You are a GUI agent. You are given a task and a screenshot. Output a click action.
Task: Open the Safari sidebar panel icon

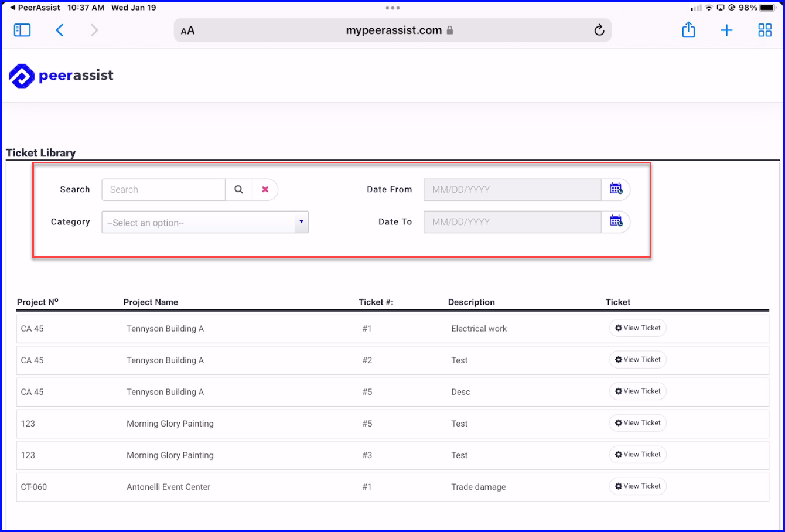click(22, 30)
